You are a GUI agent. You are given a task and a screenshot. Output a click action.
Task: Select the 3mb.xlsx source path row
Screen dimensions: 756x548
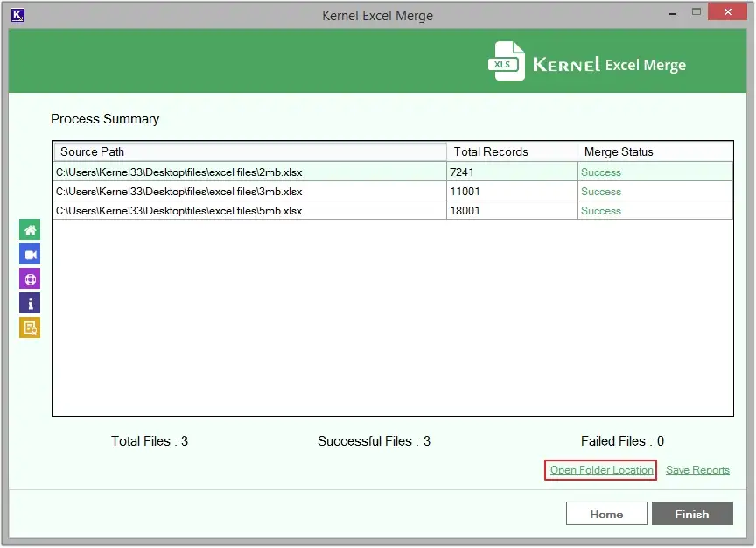click(x=178, y=192)
